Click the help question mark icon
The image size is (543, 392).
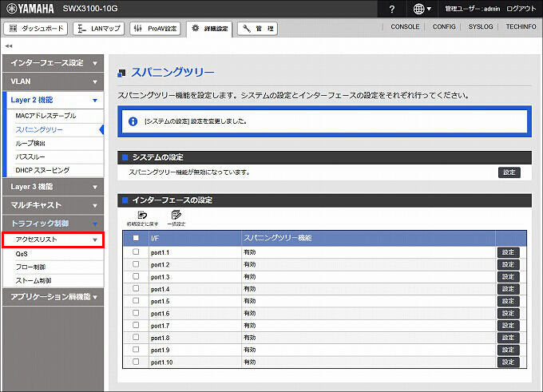392,9
